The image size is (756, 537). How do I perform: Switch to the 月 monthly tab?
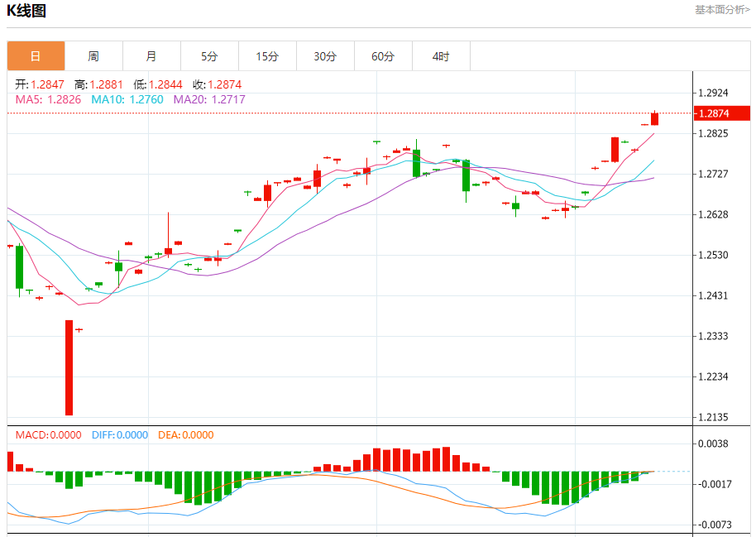(x=151, y=56)
